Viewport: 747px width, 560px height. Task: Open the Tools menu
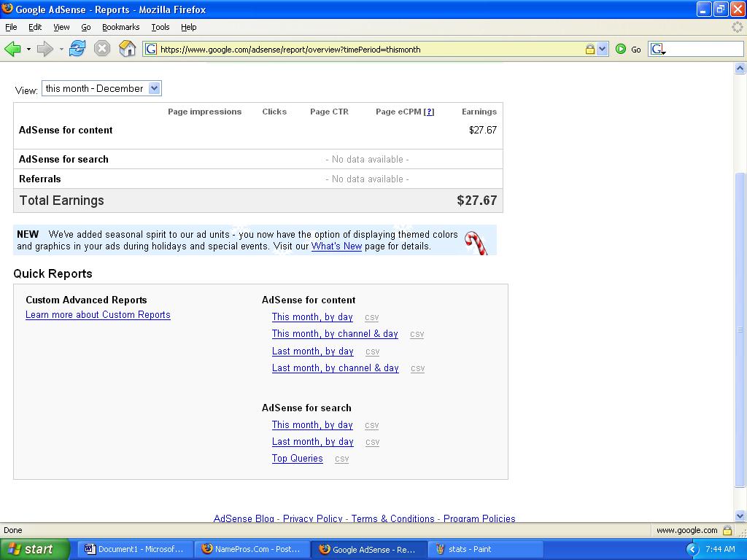point(160,27)
